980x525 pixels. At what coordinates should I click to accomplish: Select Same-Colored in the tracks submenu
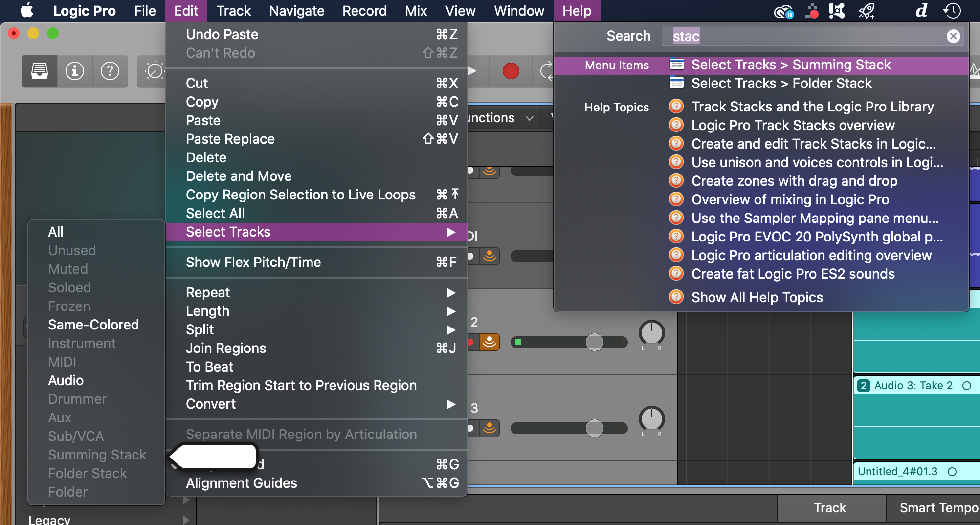pyautogui.click(x=96, y=325)
